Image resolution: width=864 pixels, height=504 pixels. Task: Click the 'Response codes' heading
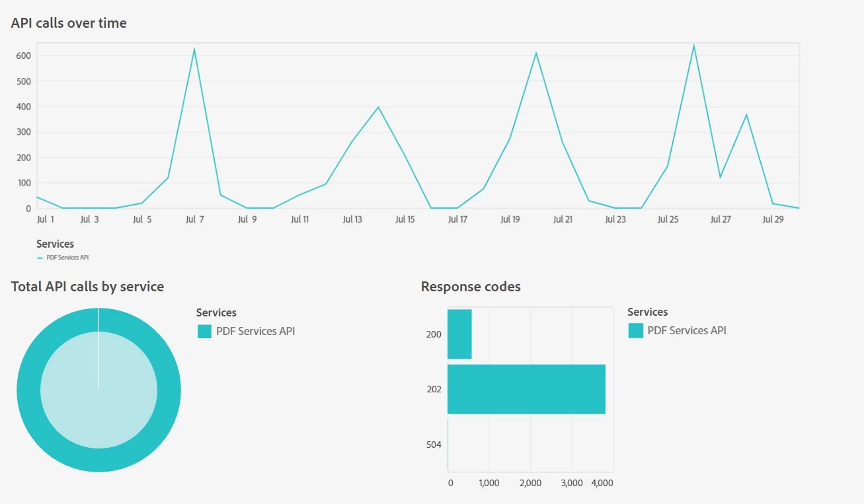471,287
